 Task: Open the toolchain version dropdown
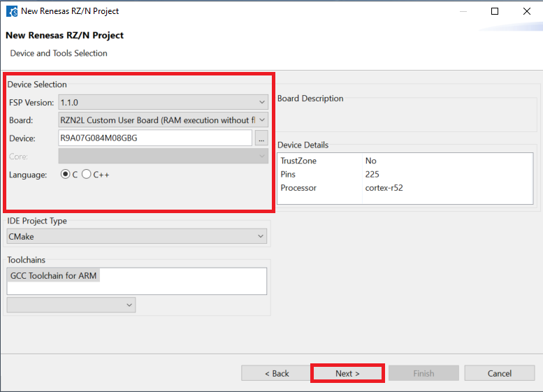[x=71, y=305]
